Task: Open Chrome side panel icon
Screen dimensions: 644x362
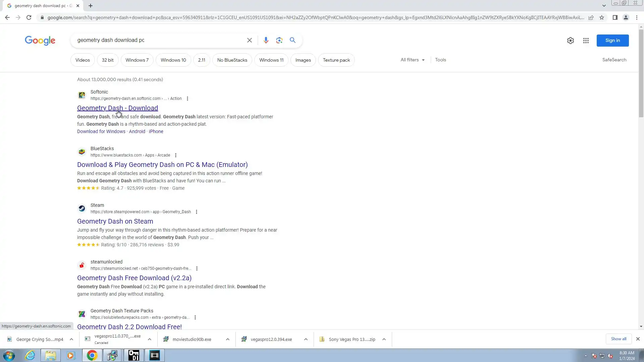Action: tap(615, 17)
